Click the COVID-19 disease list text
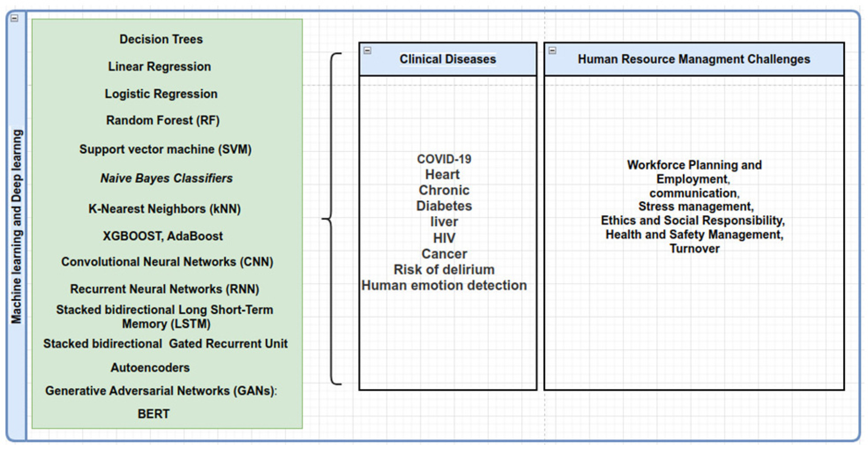The image size is (868, 450). coord(444,159)
